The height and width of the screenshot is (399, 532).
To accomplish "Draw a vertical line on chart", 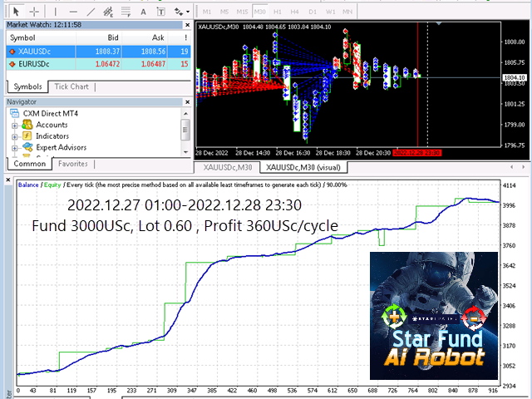I will coord(55,12).
